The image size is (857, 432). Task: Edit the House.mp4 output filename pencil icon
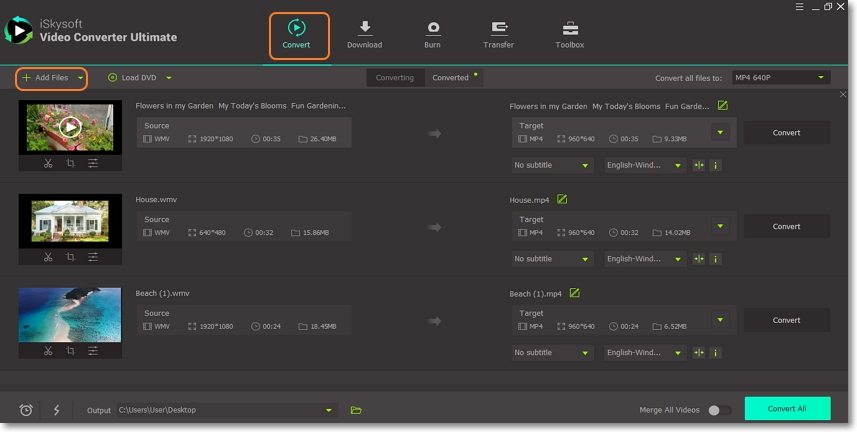pos(562,199)
